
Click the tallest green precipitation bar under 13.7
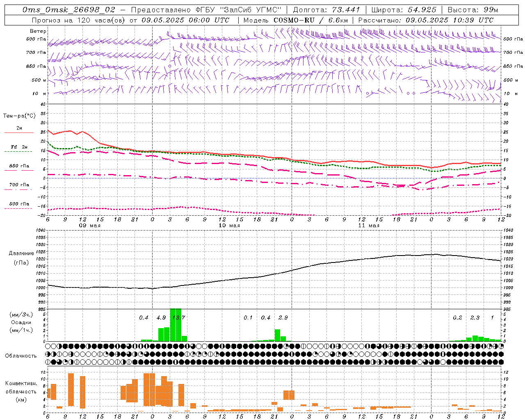click(x=176, y=325)
